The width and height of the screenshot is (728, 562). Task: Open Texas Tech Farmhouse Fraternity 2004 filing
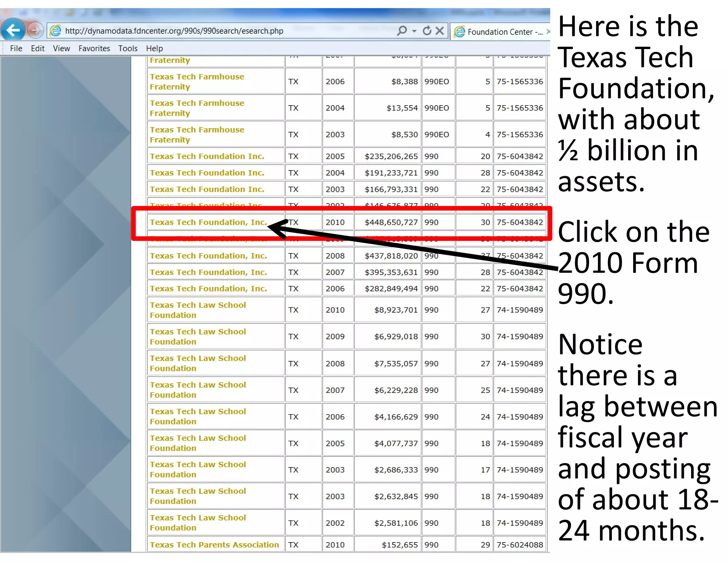coord(197,108)
